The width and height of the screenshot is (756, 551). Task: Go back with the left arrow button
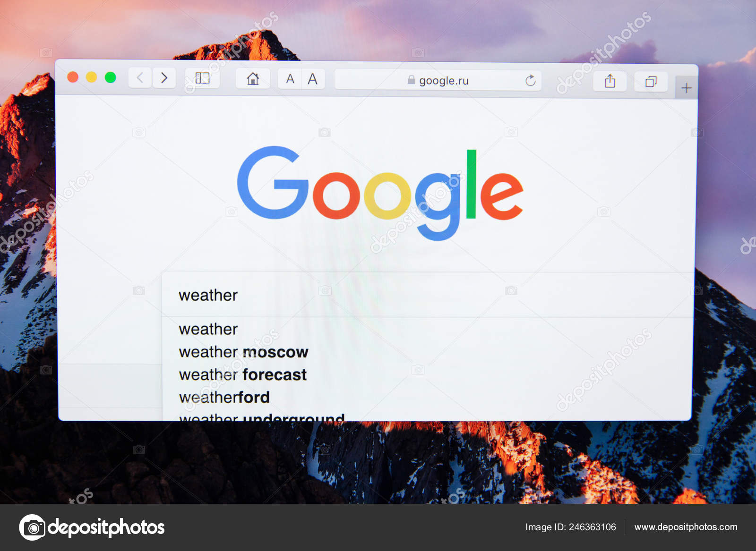click(140, 77)
